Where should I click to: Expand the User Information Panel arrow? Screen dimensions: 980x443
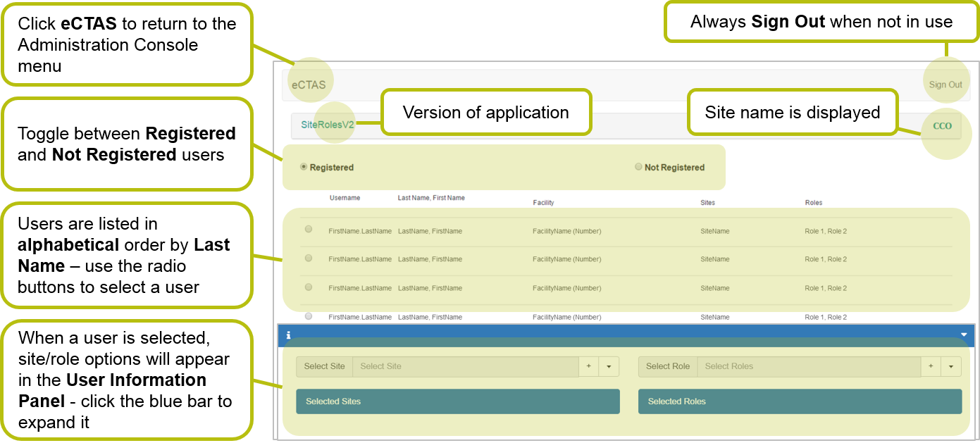pos(964,335)
